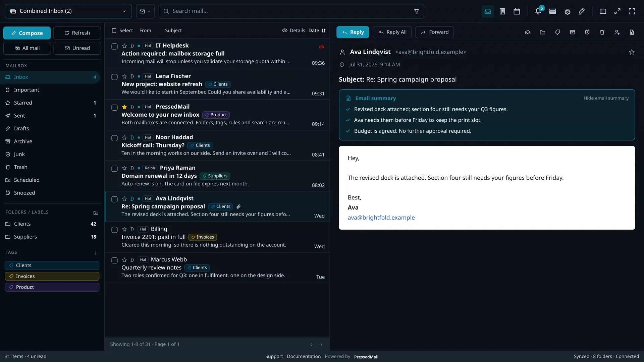Tag the message using the tag icon
644x362 pixels.
[x=557, y=32]
